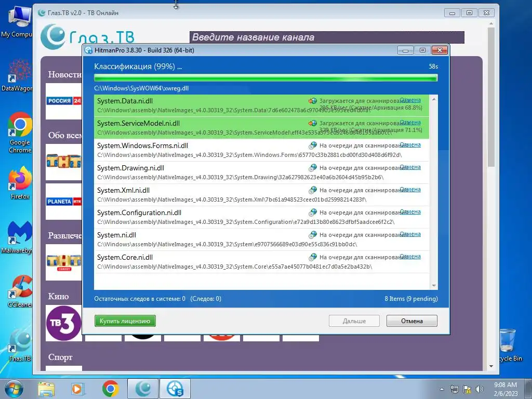The height and width of the screenshot is (399, 532).
Task: Cancel scanning of System.Data.ni.dll via Отмена link
Action: tap(410, 100)
